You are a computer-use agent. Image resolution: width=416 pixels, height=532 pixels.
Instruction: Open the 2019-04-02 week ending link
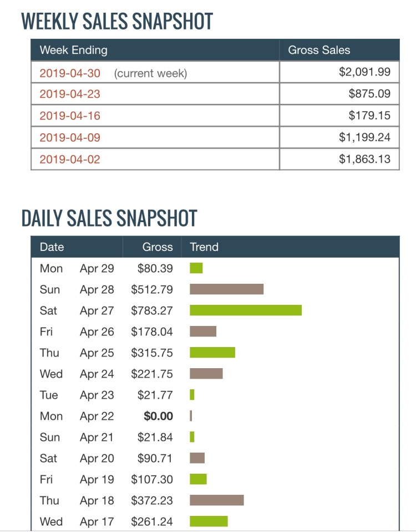pos(70,159)
